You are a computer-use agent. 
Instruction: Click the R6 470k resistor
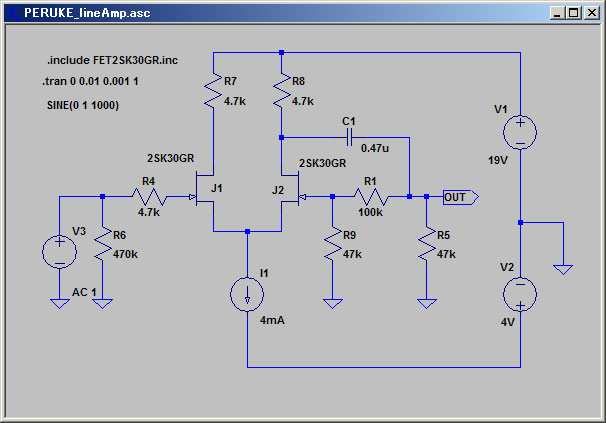click(102, 244)
